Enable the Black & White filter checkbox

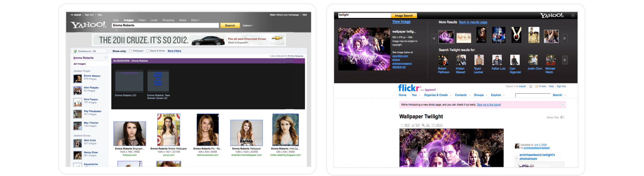point(148,51)
